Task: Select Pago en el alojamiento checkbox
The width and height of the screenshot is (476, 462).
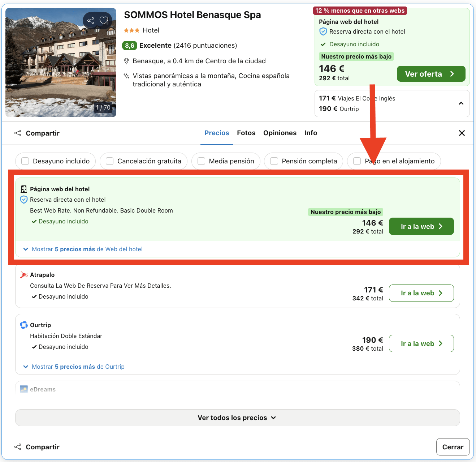Action: pos(357,161)
